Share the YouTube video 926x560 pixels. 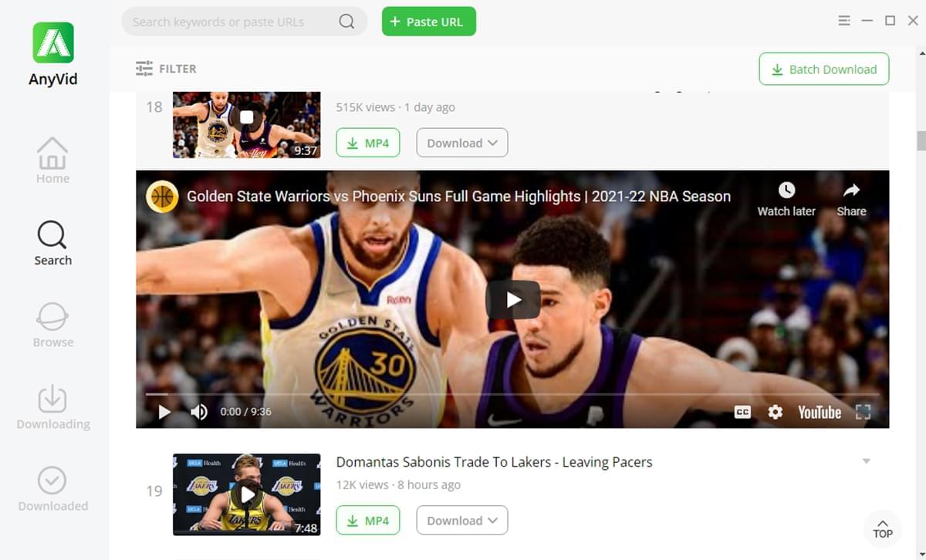[x=851, y=199]
